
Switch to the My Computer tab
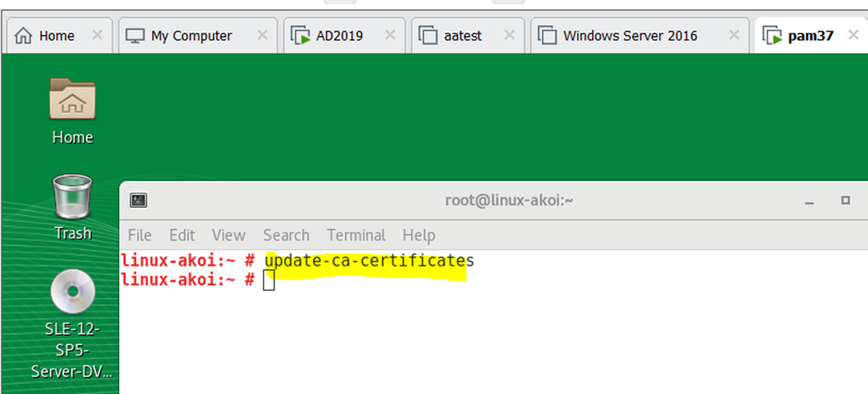pos(191,36)
